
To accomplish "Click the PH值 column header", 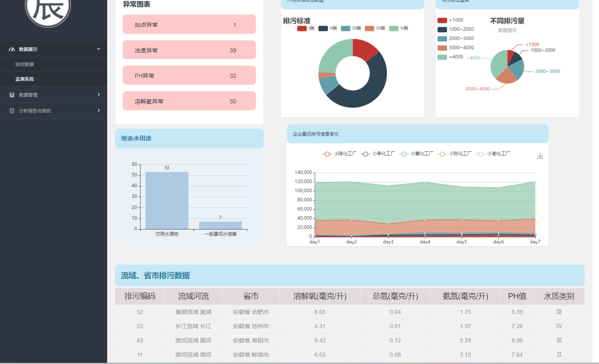I will click(517, 296).
